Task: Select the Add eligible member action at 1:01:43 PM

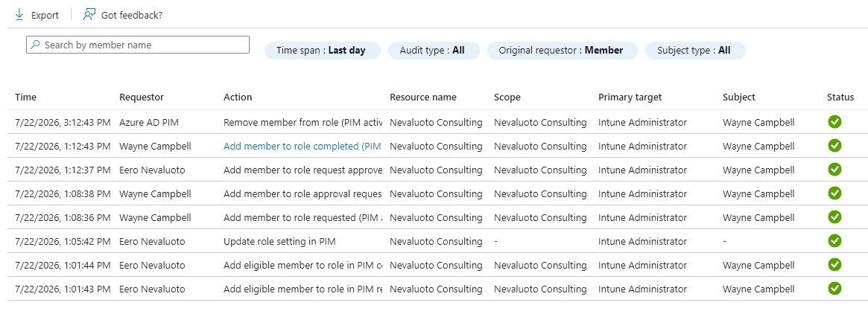Action: point(302,289)
